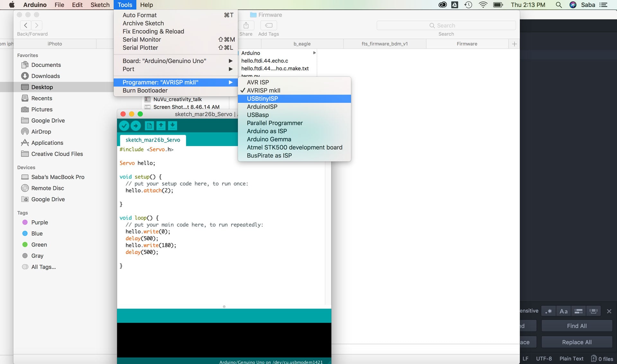
Task: Select hello.ftdi.44.echo.c file in Finder
Action: point(264,61)
